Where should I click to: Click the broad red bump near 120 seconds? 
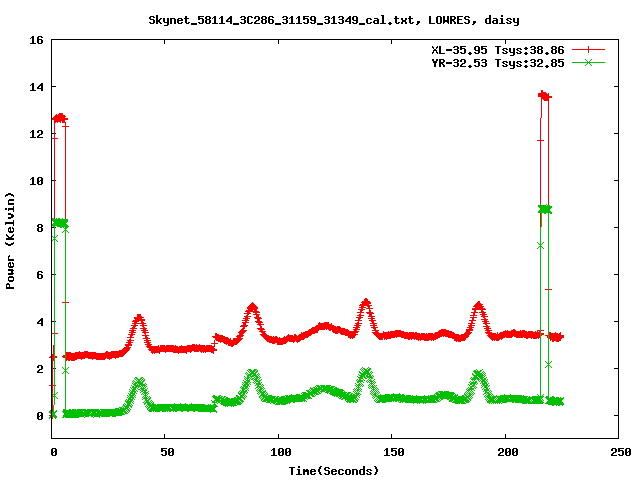(x=324, y=326)
